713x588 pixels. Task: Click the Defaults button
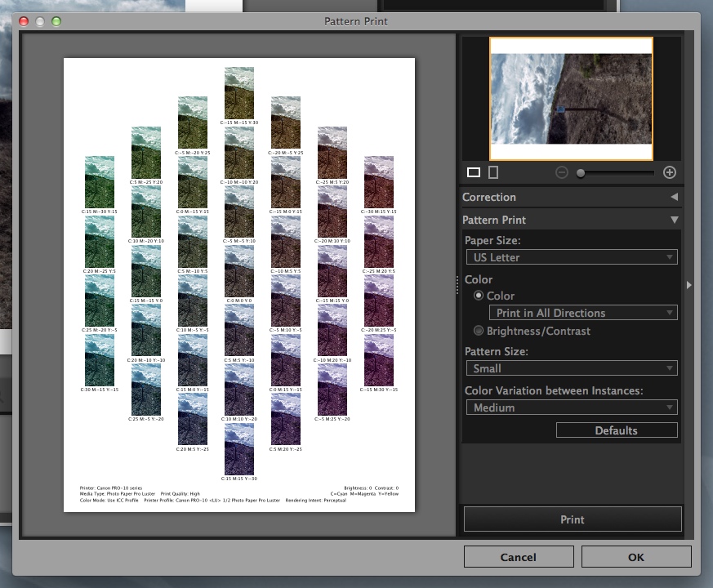click(617, 430)
